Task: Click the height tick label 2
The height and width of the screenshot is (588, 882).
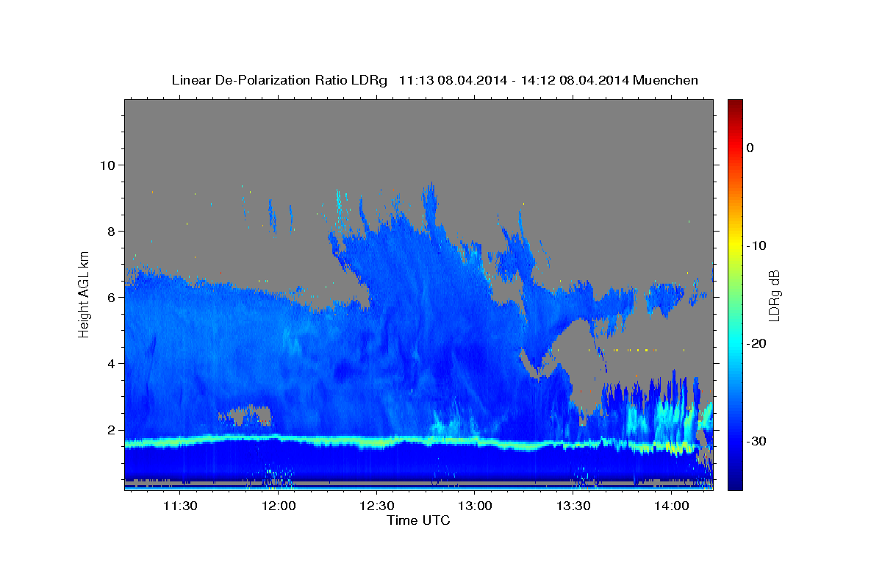Action: pos(110,429)
